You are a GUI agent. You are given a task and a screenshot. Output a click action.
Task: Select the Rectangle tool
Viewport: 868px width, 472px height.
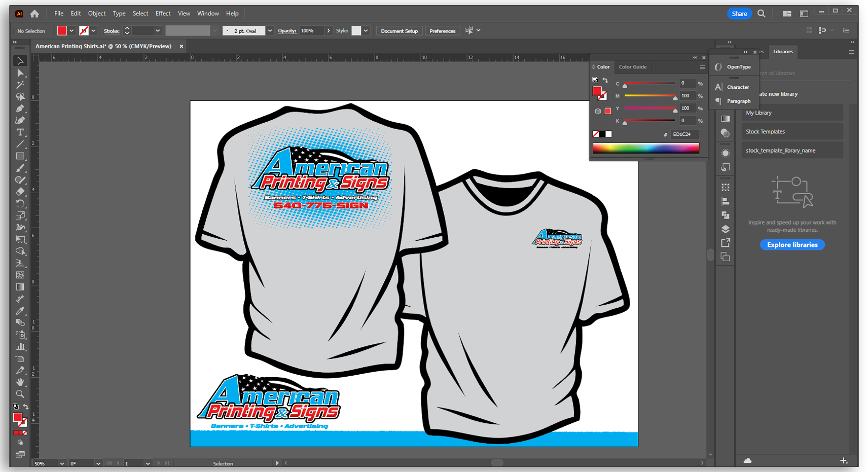[x=20, y=156]
